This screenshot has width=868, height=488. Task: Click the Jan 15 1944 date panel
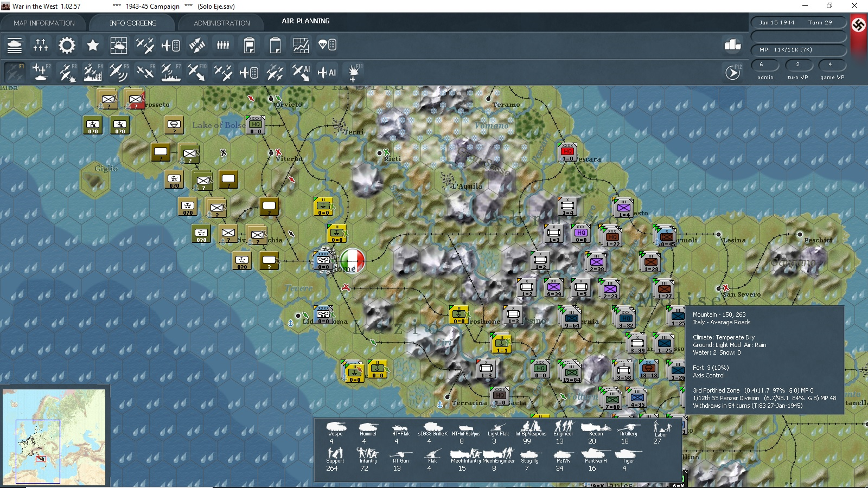pos(799,22)
